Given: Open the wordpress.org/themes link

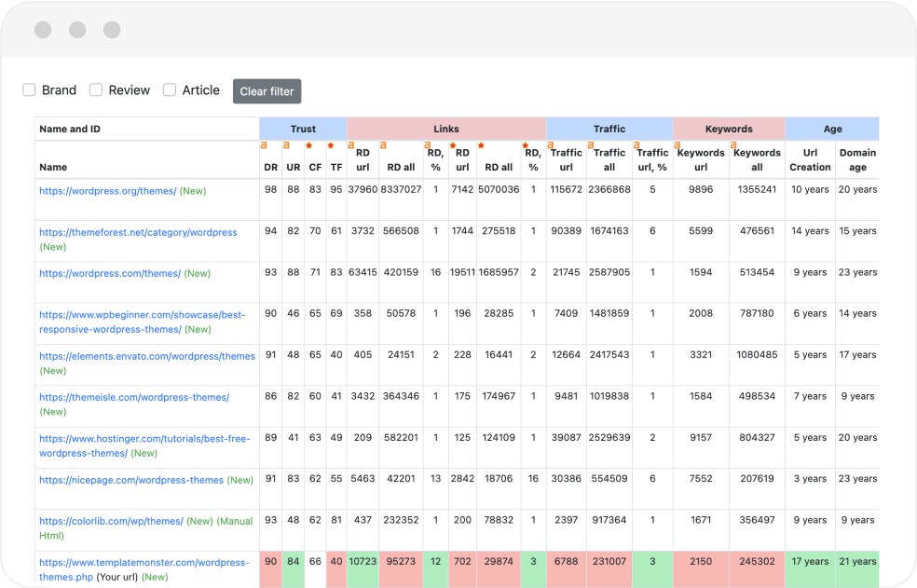Looking at the screenshot, I should pyautogui.click(x=107, y=191).
